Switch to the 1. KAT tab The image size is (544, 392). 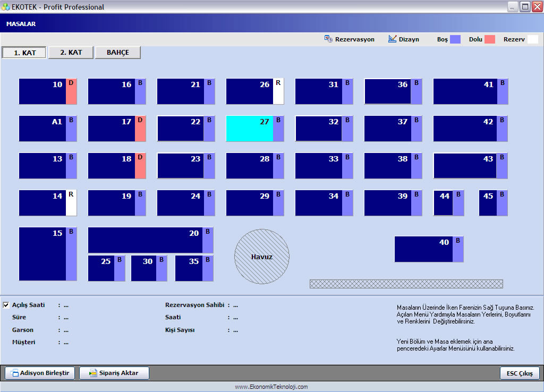24,53
